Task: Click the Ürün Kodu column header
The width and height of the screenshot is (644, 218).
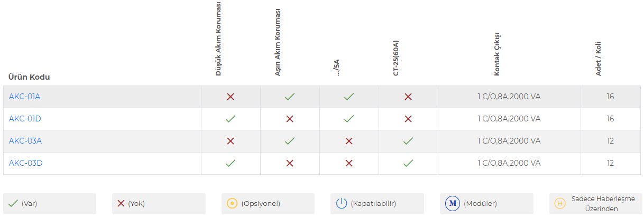Action: [x=29, y=77]
